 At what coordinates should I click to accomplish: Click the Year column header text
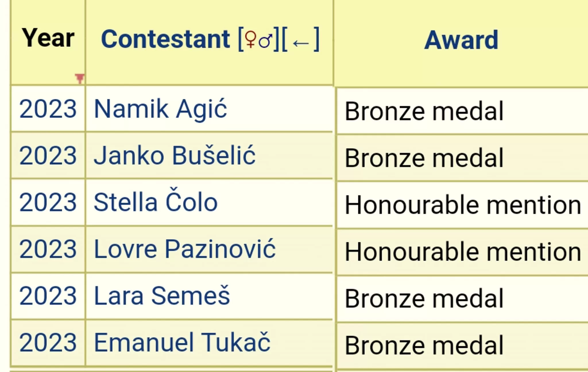click(x=48, y=38)
